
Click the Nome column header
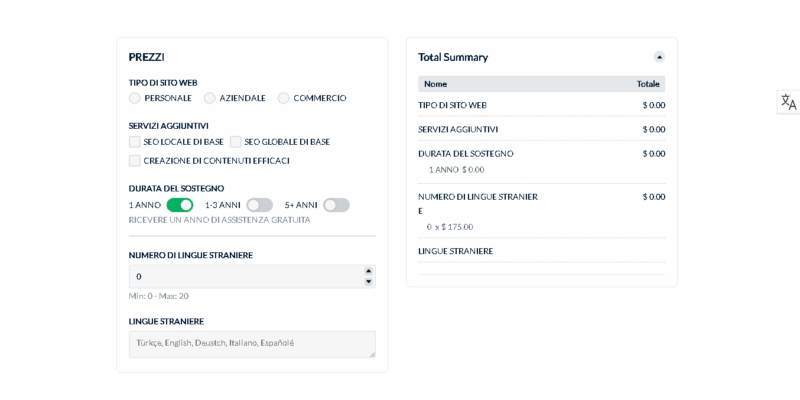[x=435, y=84]
